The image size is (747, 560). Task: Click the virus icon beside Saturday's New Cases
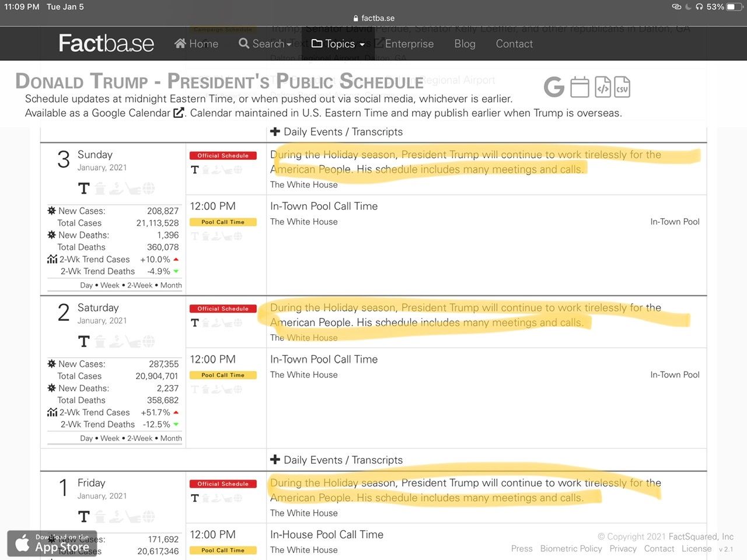pos(52,363)
